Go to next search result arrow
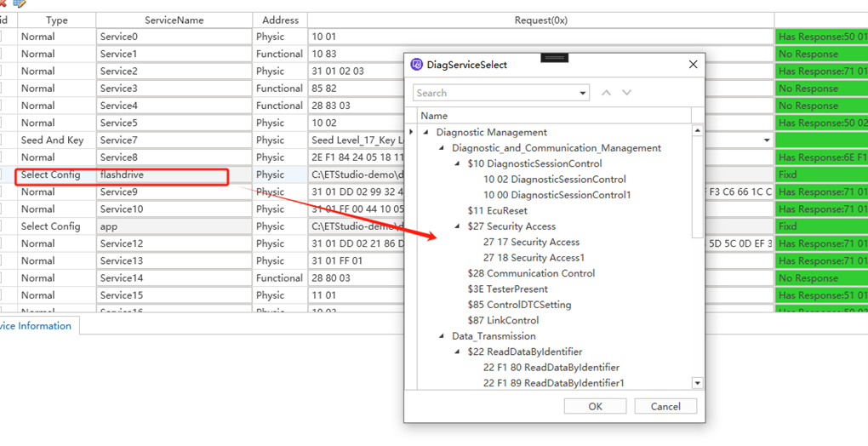Image resolution: width=868 pixels, height=446 pixels. pos(626,93)
